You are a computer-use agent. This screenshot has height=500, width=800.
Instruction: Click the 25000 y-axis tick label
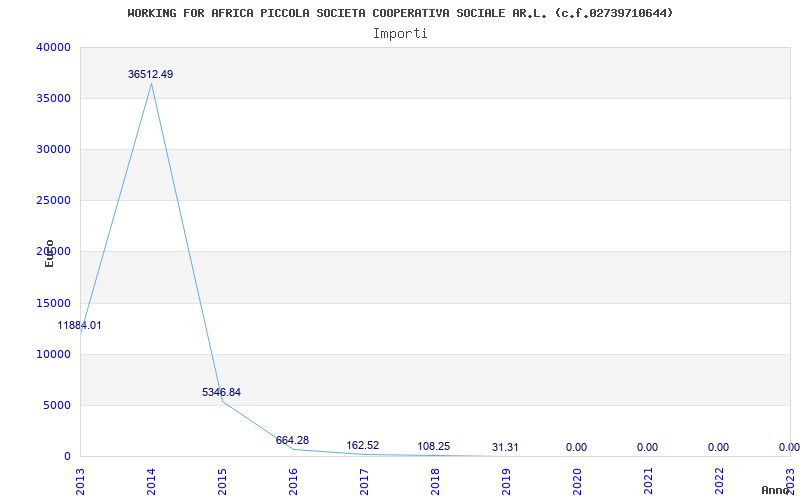54,201
